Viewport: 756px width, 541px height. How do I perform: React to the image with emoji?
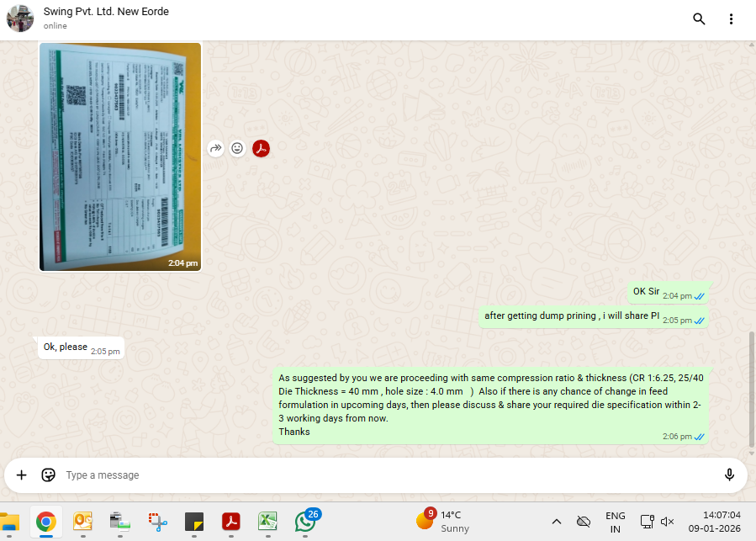[x=238, y=148]
